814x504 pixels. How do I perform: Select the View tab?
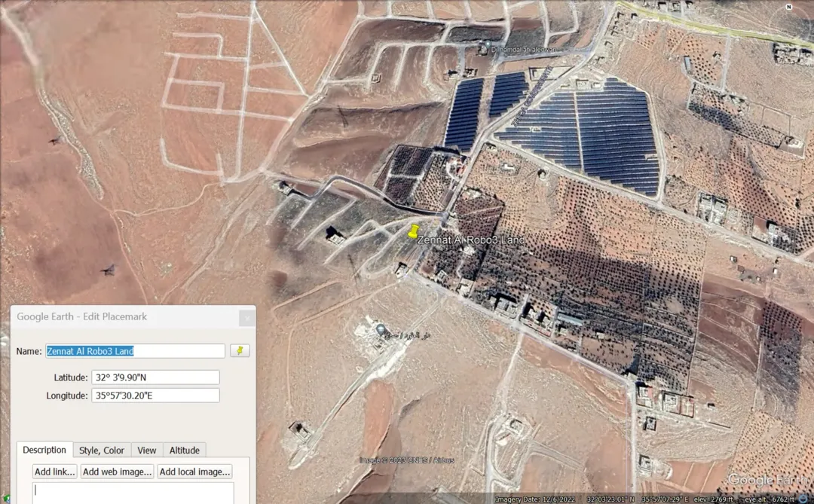click(x=147, y=450)
